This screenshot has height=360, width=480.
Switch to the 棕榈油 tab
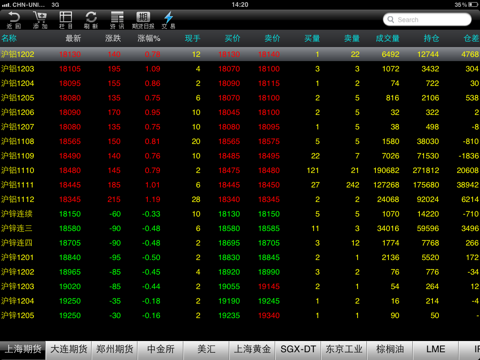click(x=390, y=350)
